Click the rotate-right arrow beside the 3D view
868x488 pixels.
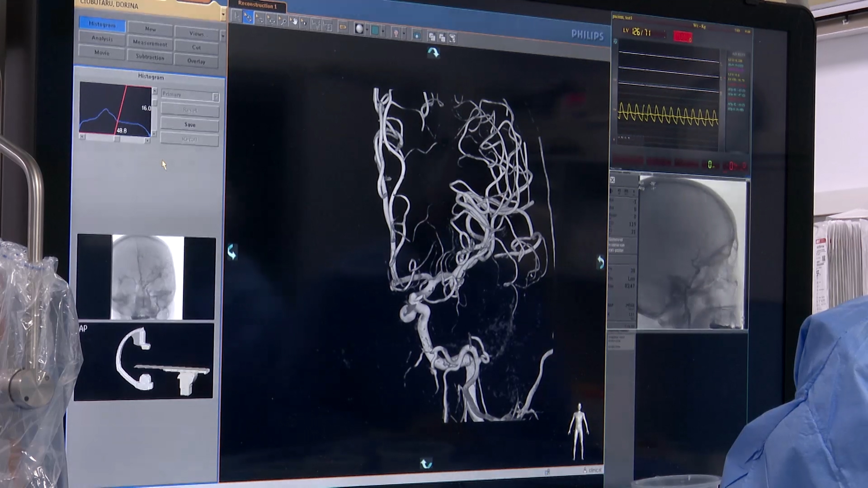(600, 262)
